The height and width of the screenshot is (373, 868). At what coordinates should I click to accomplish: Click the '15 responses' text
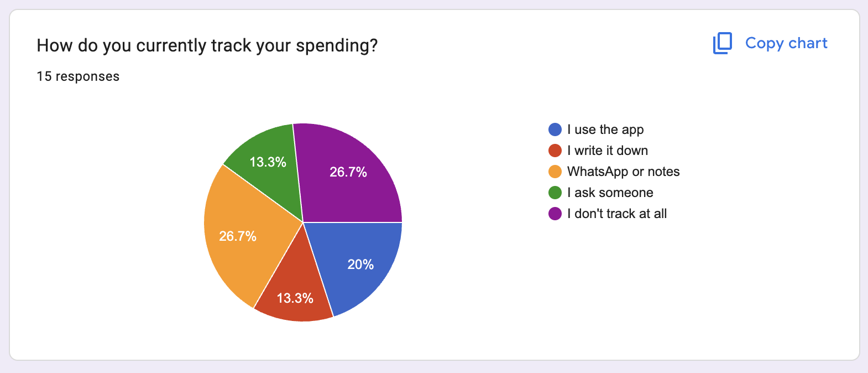coord(78,76)
